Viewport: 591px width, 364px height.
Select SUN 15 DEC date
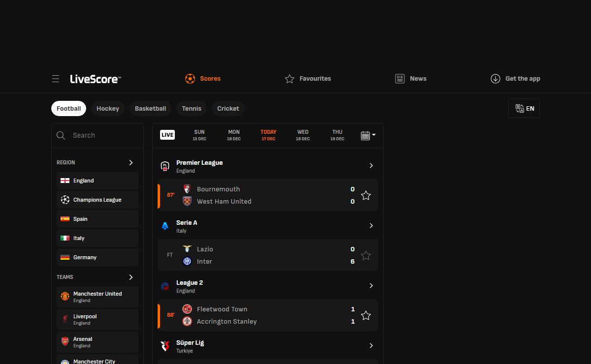(x=199, y=135)
